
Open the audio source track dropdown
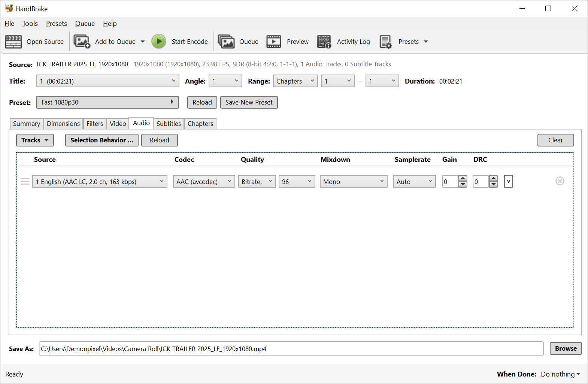click(100, 182)
